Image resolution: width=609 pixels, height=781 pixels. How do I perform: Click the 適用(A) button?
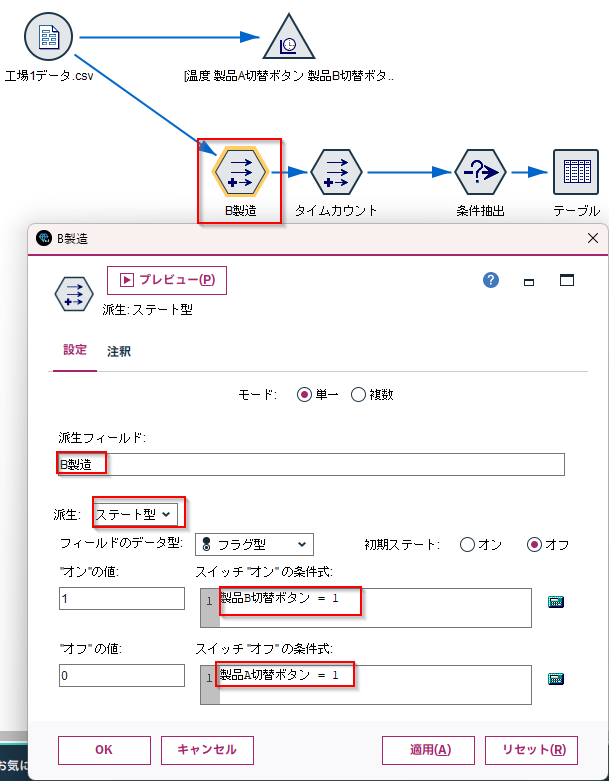pyautogui.click(x=428, y=750)
